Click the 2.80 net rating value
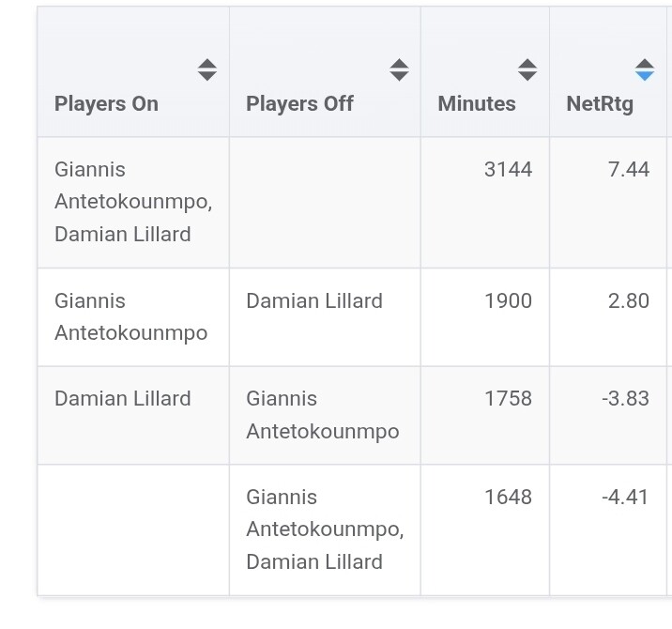 (x=629, y=300)
